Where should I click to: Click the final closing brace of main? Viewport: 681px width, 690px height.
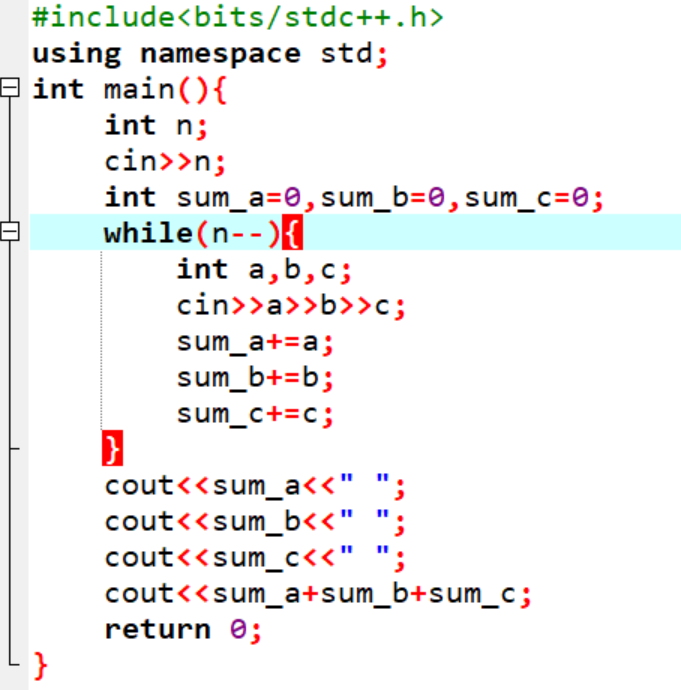(39, 663)
